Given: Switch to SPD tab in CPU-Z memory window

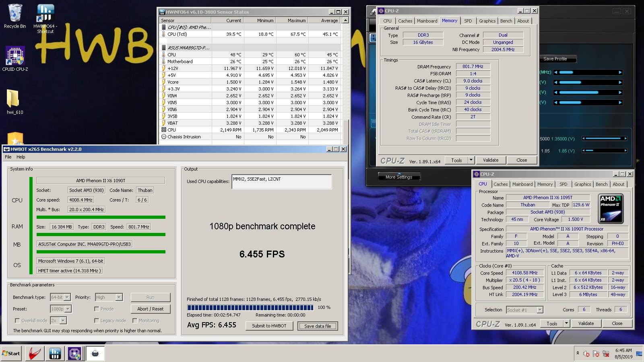Looking at the screenshot, I should tap(468, 21).
